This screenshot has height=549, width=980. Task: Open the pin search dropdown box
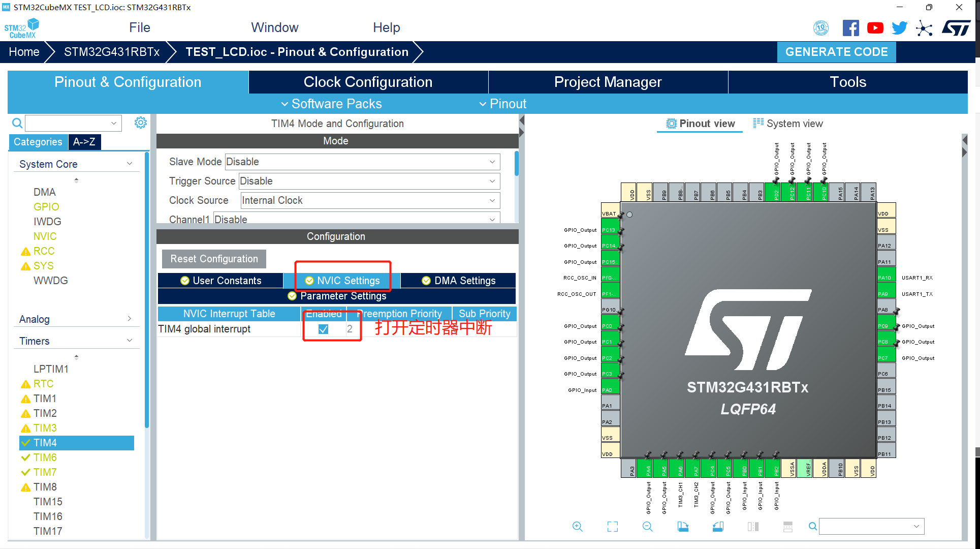click(872, 527)
